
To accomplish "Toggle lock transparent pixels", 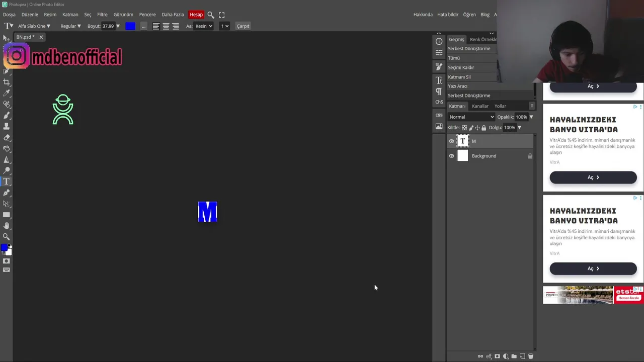I will [x=464, y=128].
